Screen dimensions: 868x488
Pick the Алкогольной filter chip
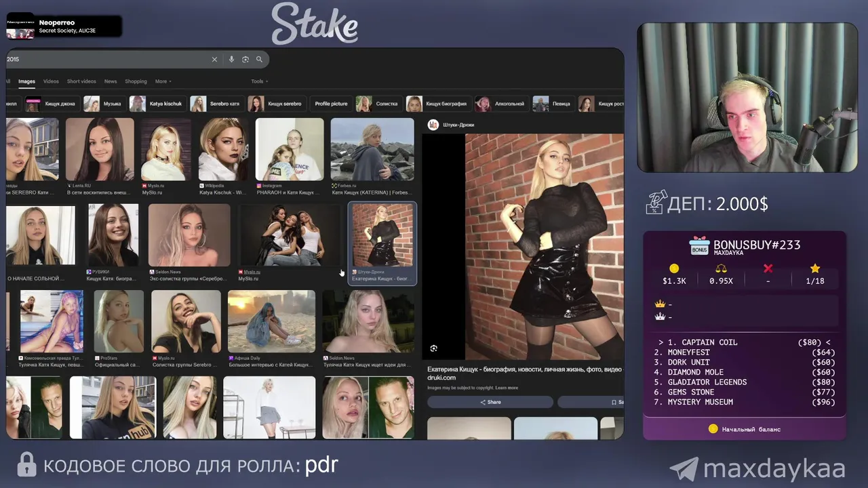(501, 104)
